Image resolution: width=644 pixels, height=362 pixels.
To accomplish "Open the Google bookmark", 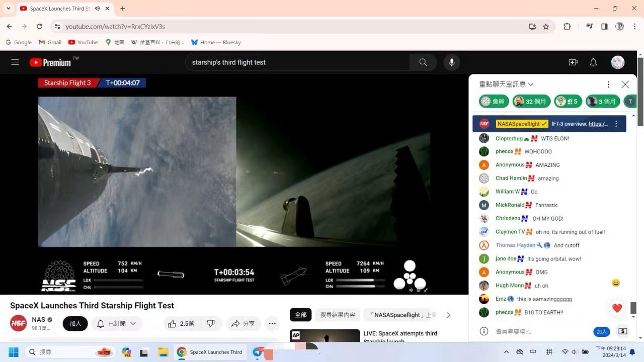I will (x=19, y=42).
